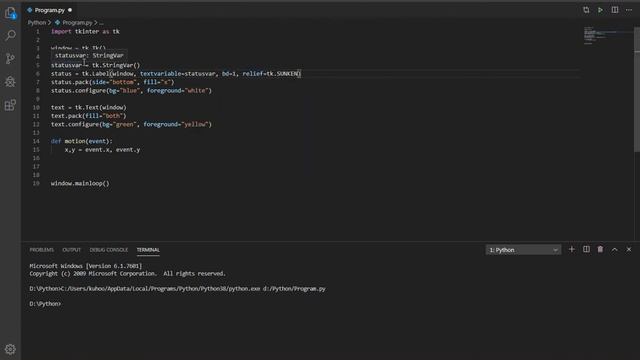
Task: Open the Explorer view in activity bar
Action: 11,13
